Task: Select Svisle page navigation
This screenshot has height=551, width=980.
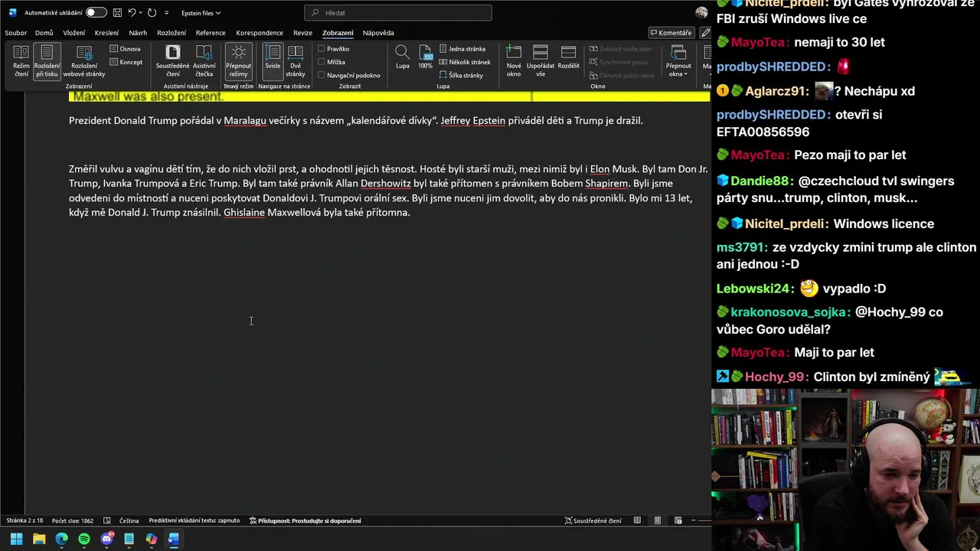Action: point(273,61)
